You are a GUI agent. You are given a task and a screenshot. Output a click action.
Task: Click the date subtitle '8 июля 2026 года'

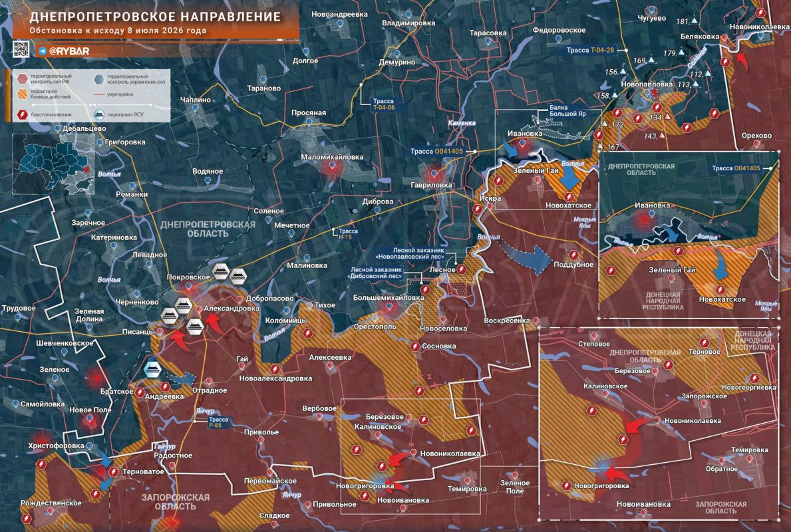(166, 30)
